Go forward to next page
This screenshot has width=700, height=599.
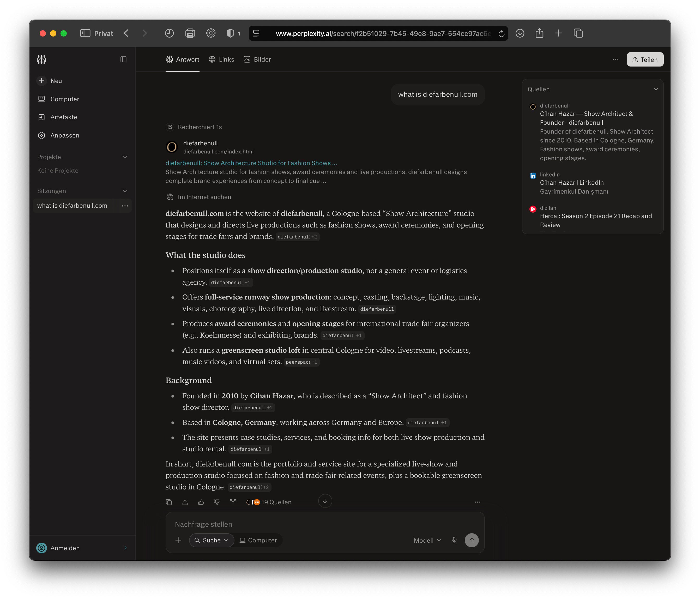pos(144,33)
